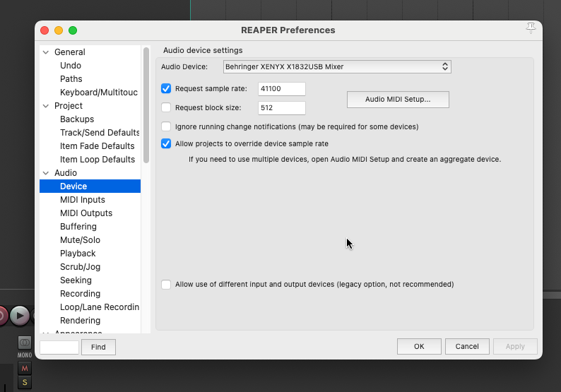Click the Find button

click(98, 347)
